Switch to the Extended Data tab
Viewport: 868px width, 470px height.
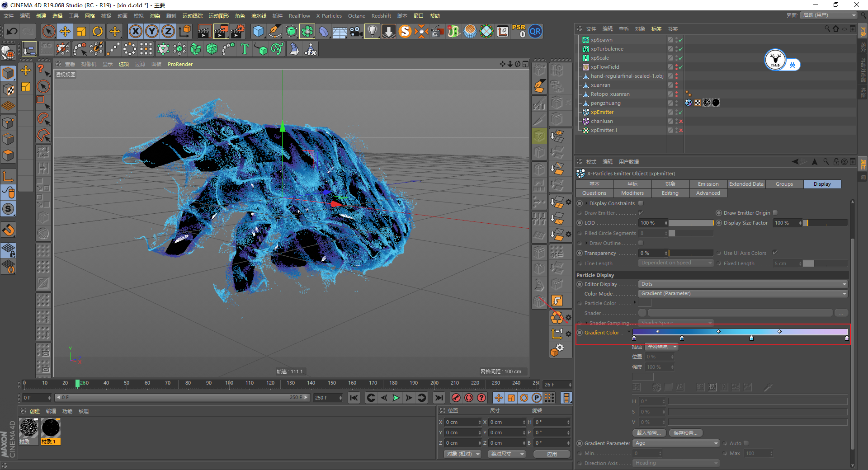(746, 184)
